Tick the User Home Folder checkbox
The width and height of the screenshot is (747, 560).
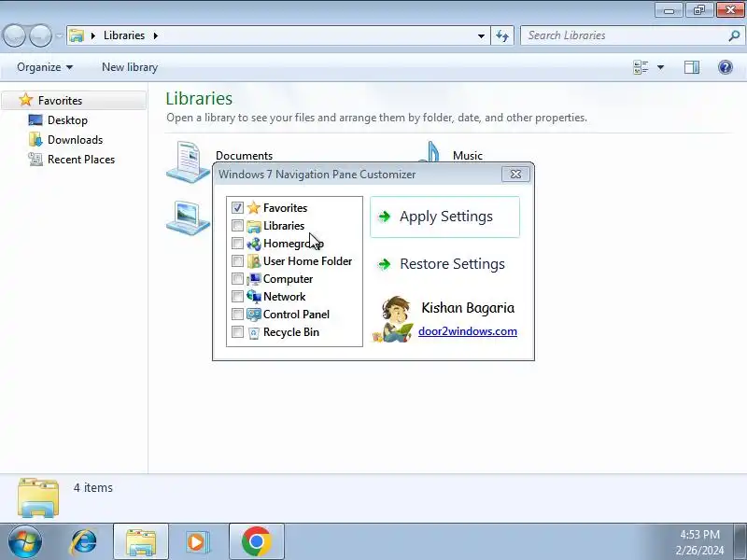[x=237, y=261]
